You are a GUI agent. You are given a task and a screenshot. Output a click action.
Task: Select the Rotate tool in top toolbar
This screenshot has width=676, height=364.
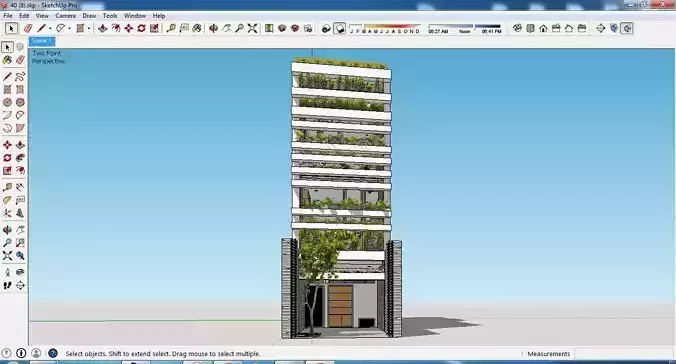141,28
